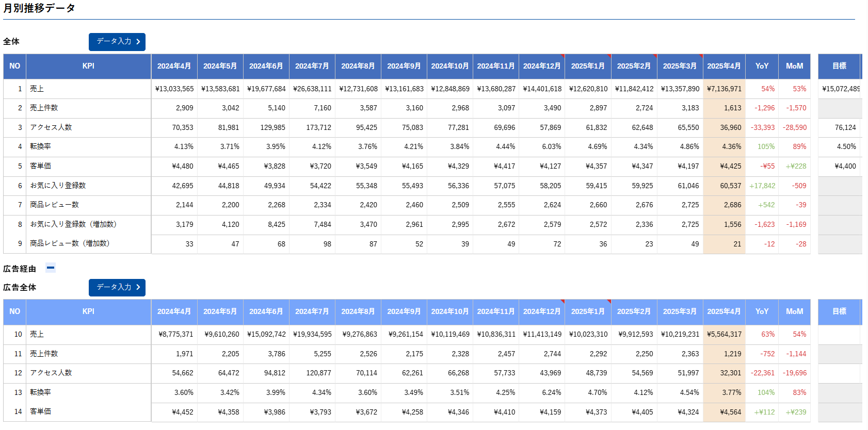Screen dimensions: 868x430
Task: Click red note marker on top table 2025年1月 header
Action: coord(609,56)
